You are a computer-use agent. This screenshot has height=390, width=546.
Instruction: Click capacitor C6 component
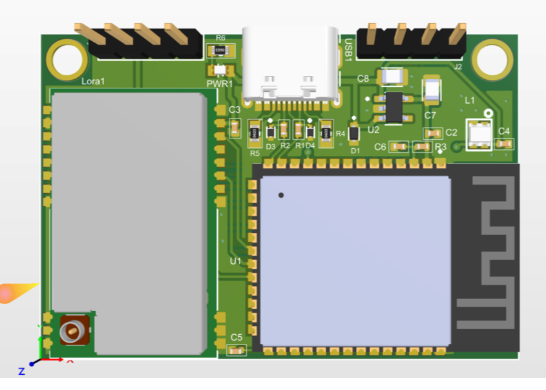[399, 147]
